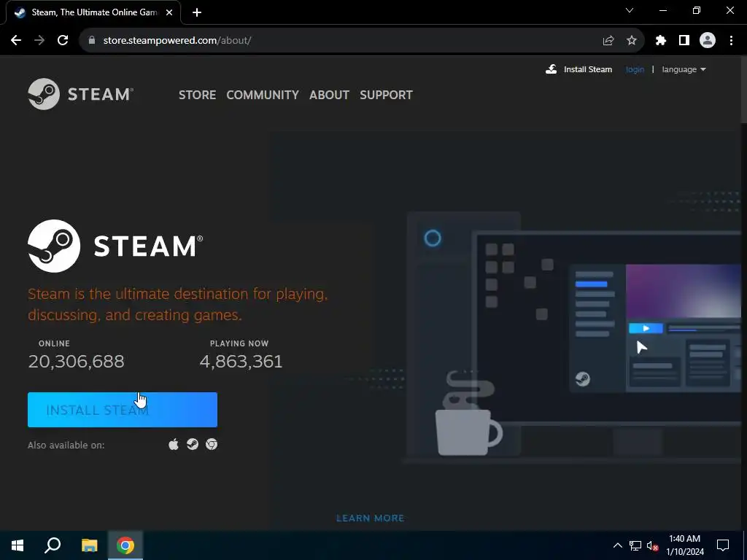
Task: Click the ONLINE count 20,306,688
Action: (x=76, y=362)
